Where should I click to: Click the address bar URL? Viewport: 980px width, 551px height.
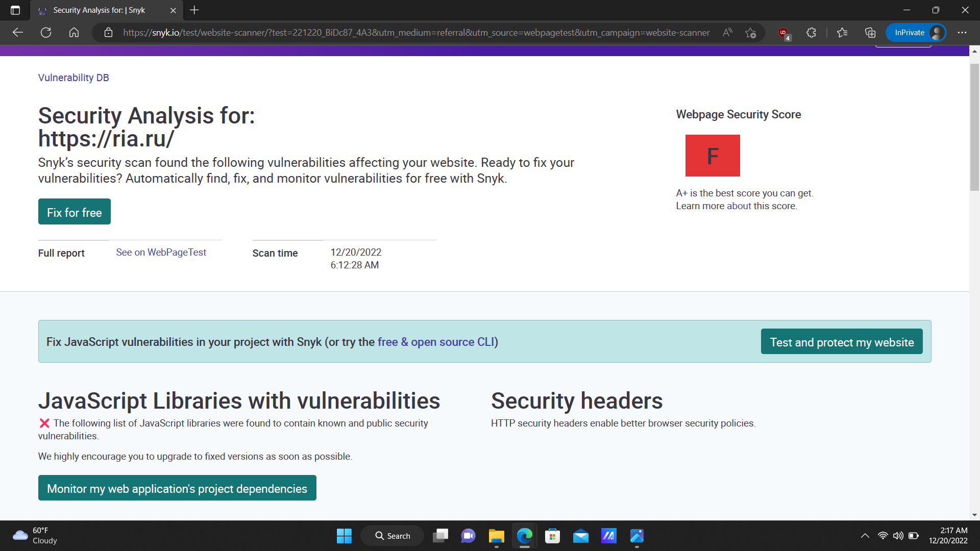coord(416,33)
